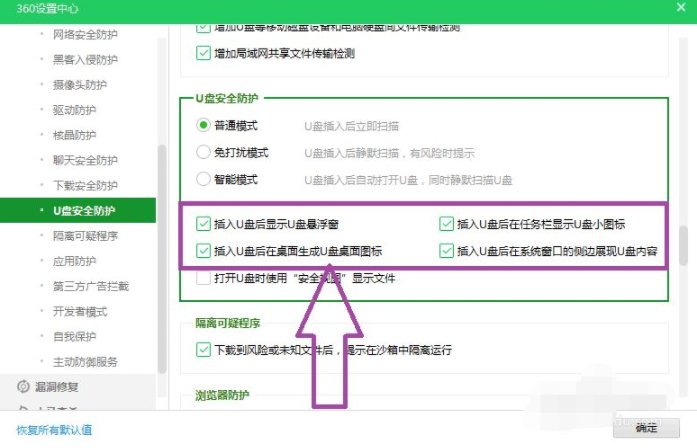The width and height of the screenshot is (697, 448).
Task: Toggle 增加局域网共享文件传输检测 checkbox
Action: click(204, 53)
